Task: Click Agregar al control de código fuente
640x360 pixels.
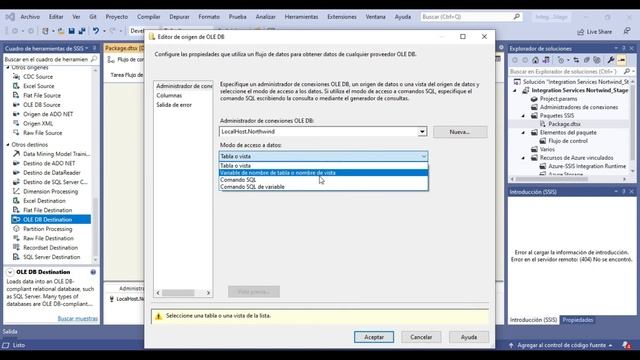Action: pyautogui.click(x=561, y=345)
